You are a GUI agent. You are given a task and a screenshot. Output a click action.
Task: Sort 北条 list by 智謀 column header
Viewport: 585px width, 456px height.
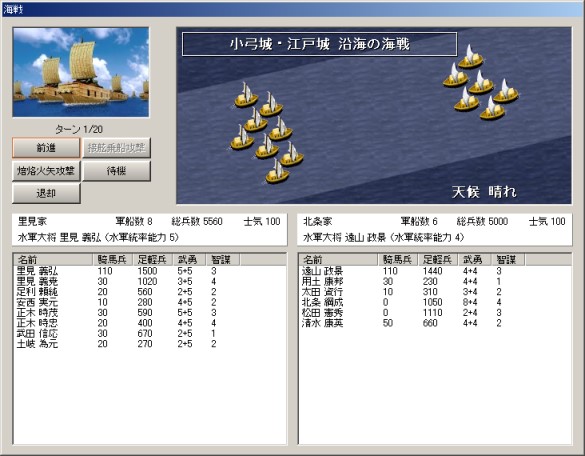508,259
